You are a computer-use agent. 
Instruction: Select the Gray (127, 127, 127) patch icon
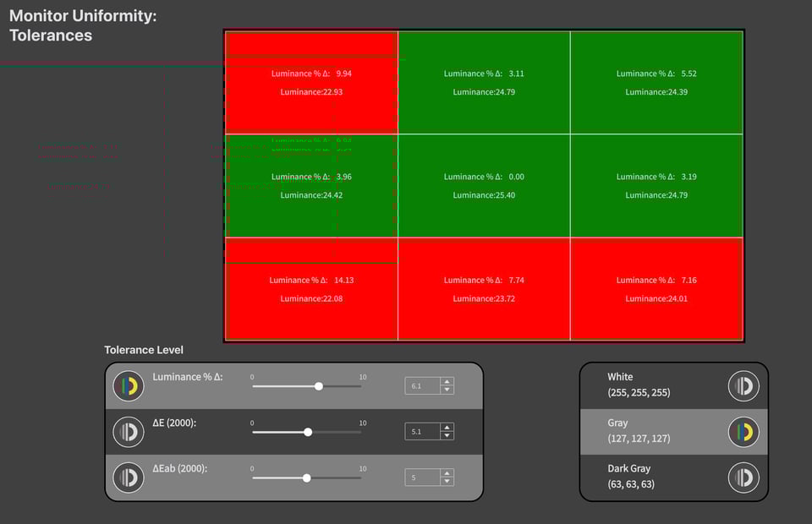pyautogui.click(x=743, y=432)
